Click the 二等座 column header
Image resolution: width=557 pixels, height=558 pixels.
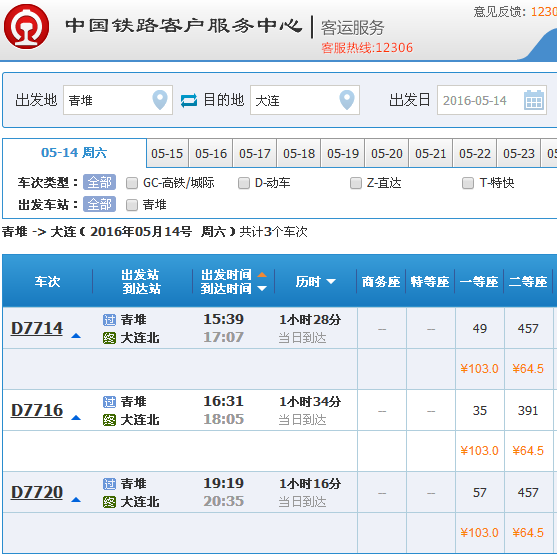pos(528,281)
